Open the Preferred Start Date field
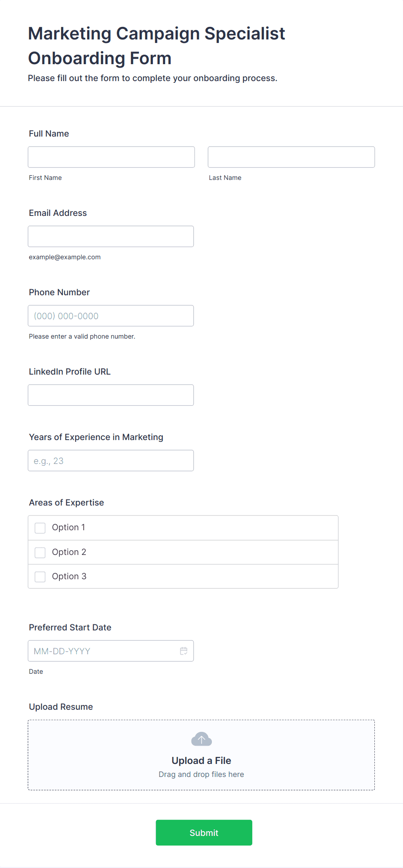The width and height of the screenshot is (403, 868). [x=104, y=651]
